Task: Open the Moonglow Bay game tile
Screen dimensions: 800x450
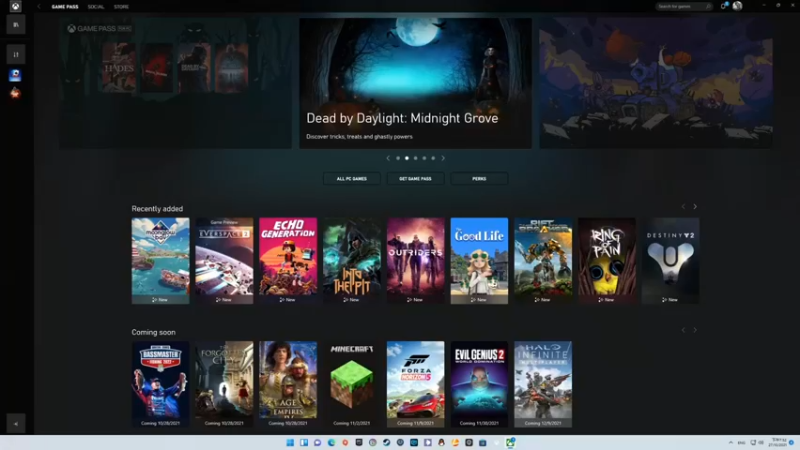Action: coord(160,261)
